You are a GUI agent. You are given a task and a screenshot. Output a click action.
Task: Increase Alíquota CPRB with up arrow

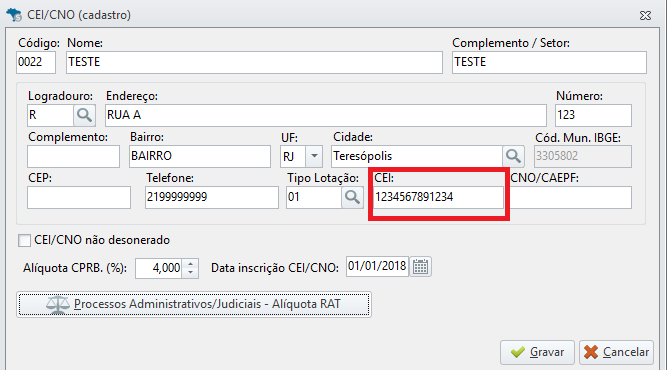(191, 264)
